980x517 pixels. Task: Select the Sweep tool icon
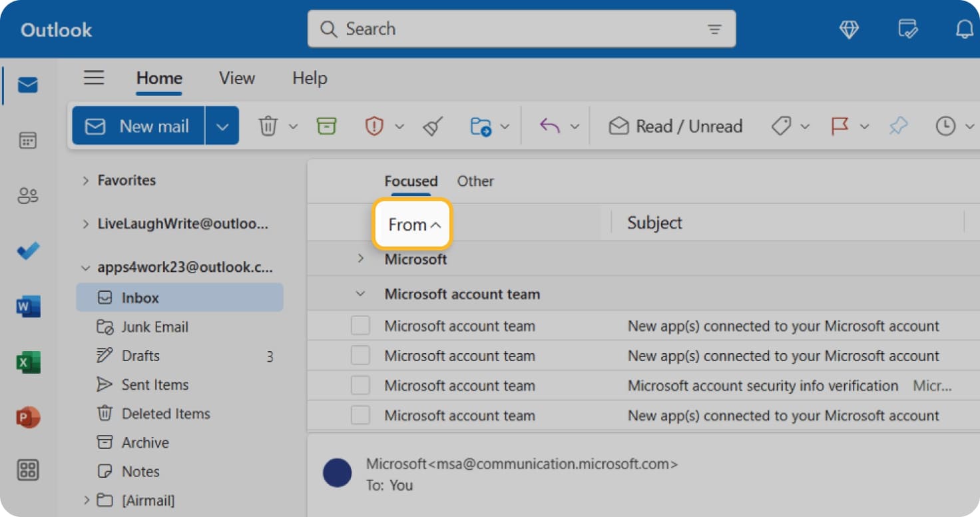click(x=431, y=126)
